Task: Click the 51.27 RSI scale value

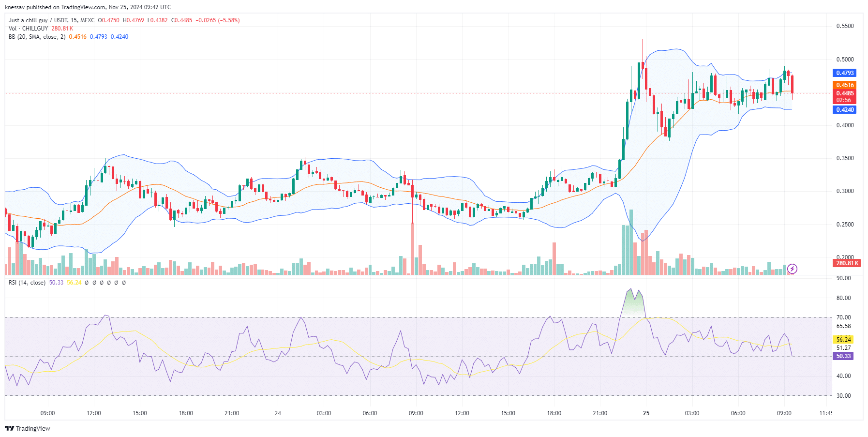Action: point(843,348)
